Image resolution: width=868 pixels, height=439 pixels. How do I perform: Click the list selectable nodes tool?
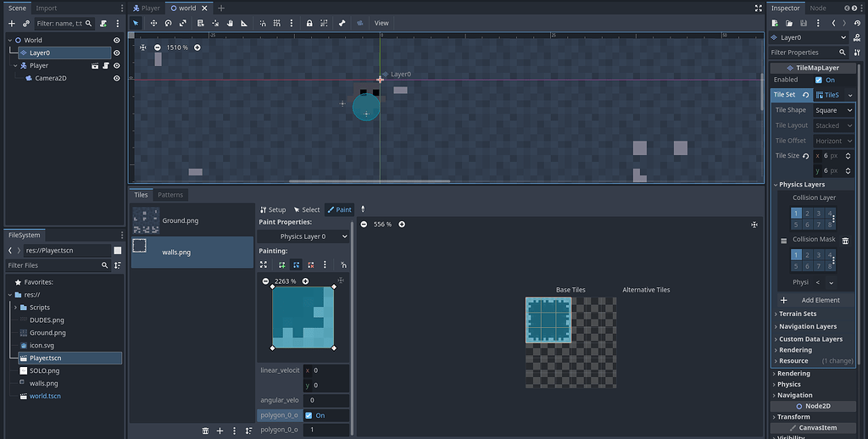coord(200,23)
